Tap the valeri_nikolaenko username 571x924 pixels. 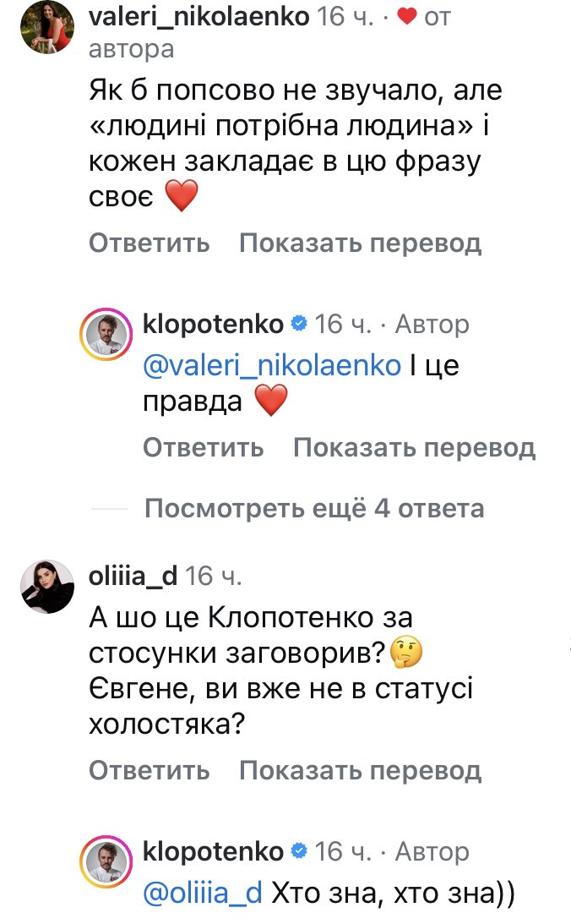coord(198,16)
